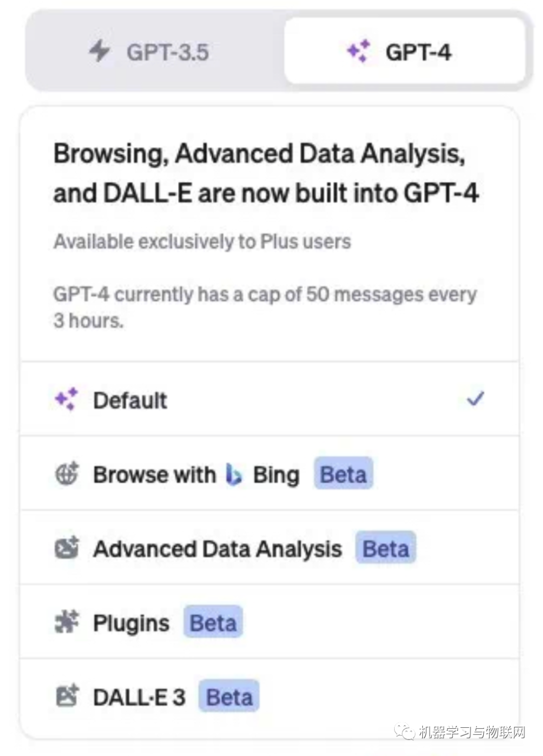Click the Plugins puzzle piece icon
The height and width of the screenshot is (756, 543).
pyautogui.click(x=66, y=622)
